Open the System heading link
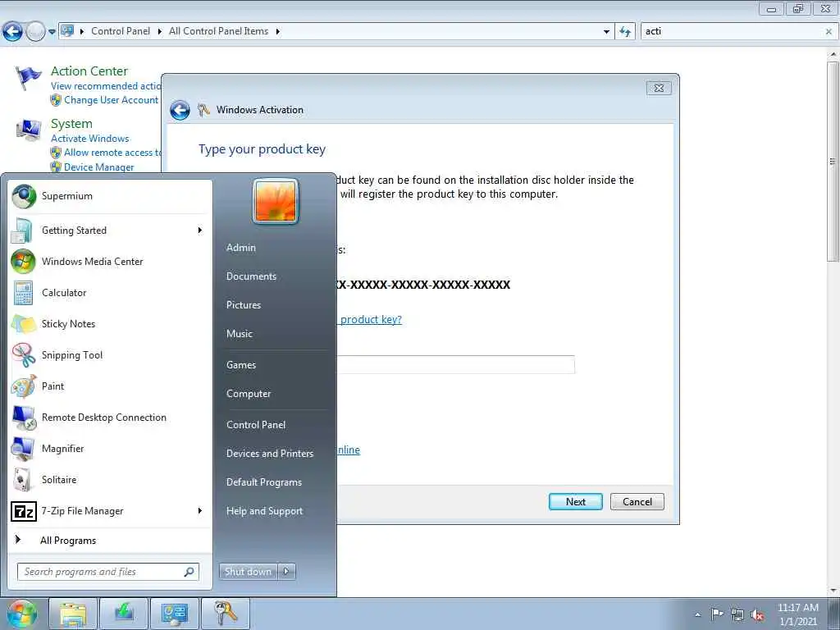Viewport: 840px width, 630px height. pyautogui.click(x=72, y=124)
